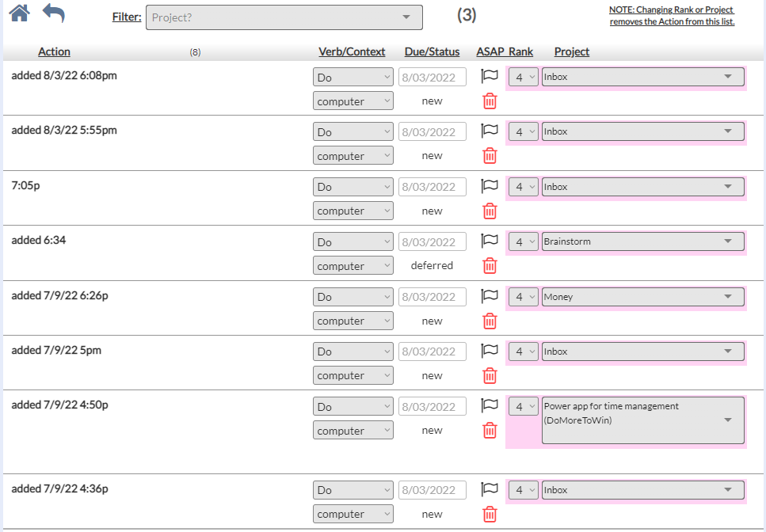Viewport: 766px width, 532px height.
Task: Expand verb dropdown for 'added 8/3/22 6:08pm'
Action: (353, 77)
